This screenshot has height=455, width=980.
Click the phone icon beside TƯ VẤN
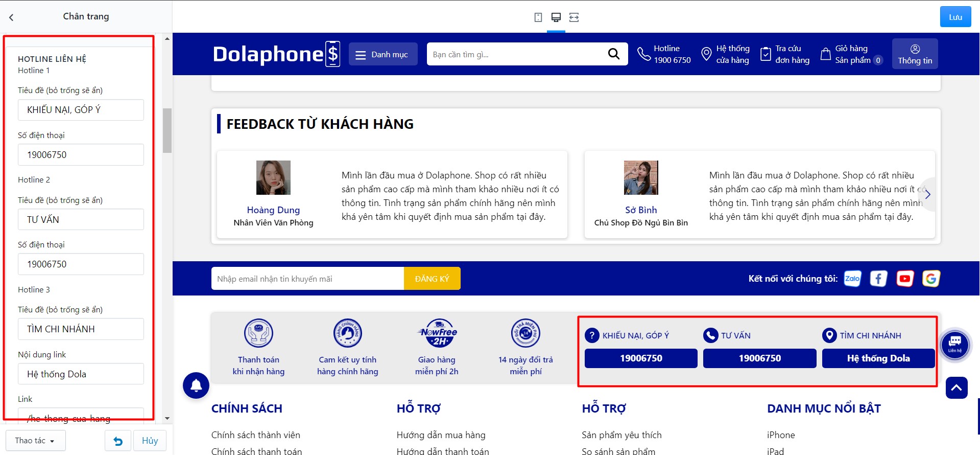pyautogui.click(x=710, y=335)
